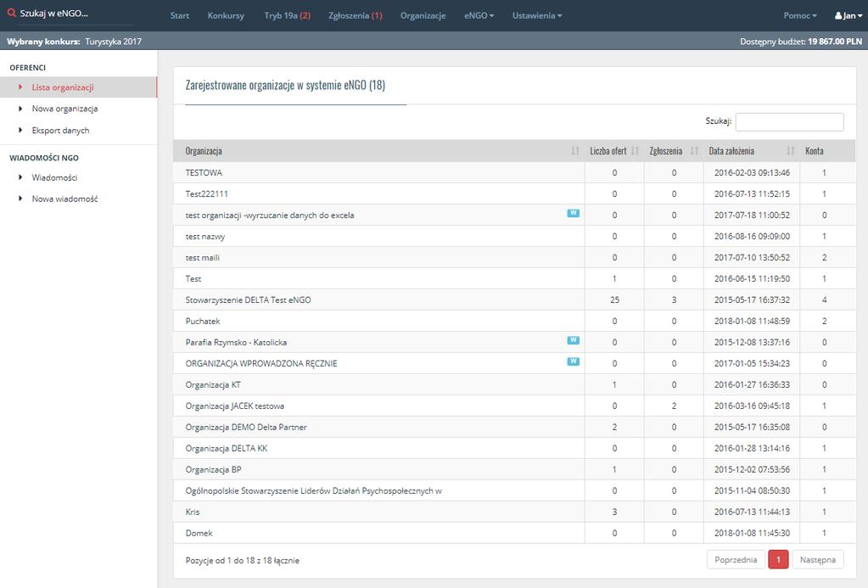Image resolution: width=868 pixels, height=588 pixels.
Task: Click the Następna pagination button
Action: pos(818,560)
